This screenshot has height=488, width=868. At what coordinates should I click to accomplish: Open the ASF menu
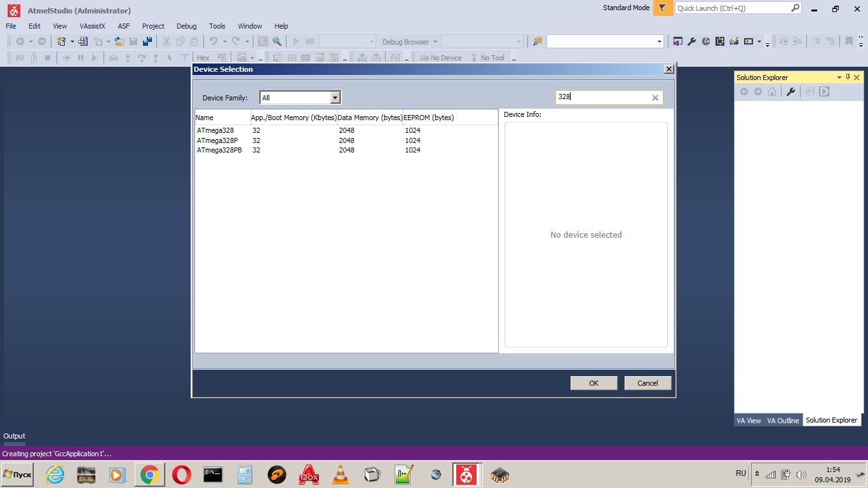[x=124, y=26]
